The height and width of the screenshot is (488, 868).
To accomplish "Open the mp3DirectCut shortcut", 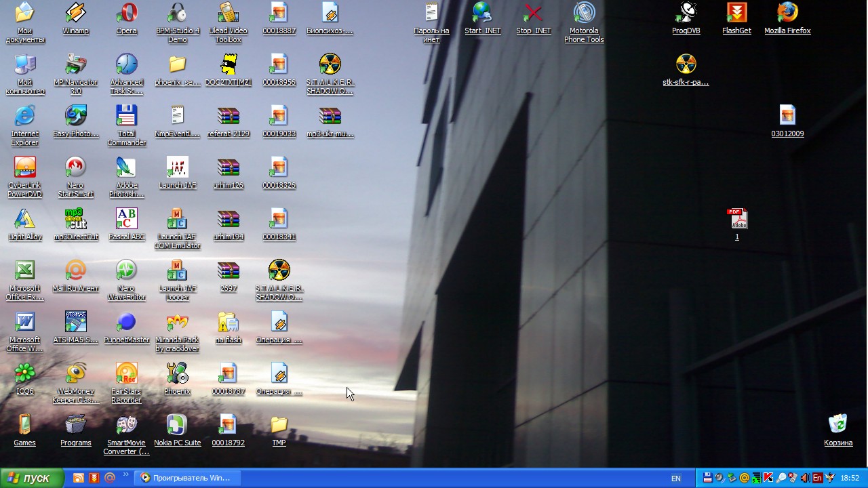I will coord(75,224).
